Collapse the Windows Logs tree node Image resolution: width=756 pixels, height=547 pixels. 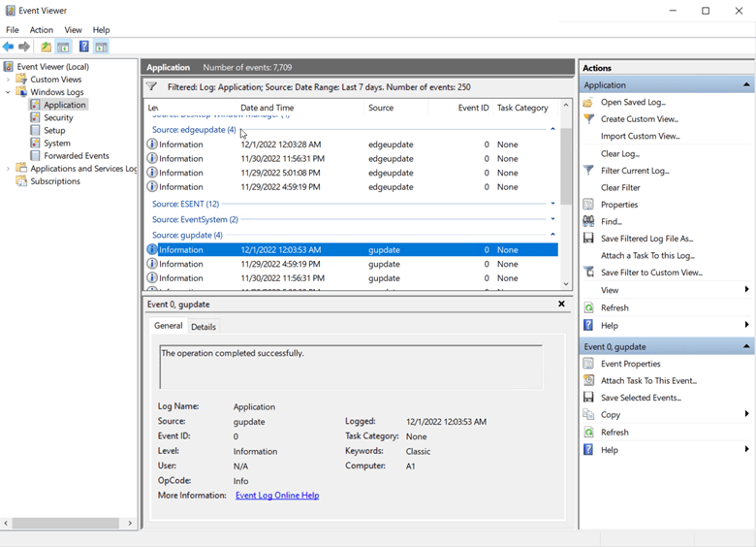8,92
